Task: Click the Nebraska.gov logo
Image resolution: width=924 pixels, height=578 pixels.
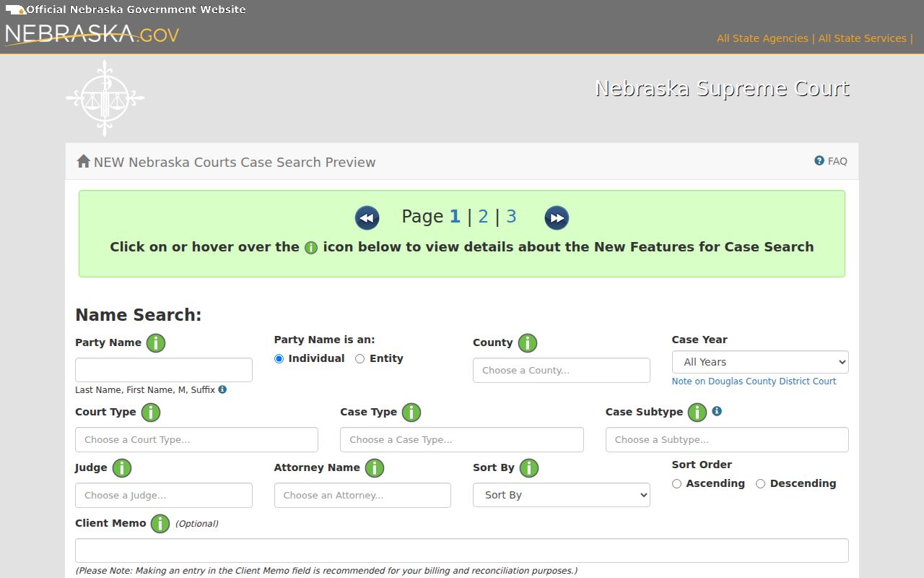Action: click(x=92, y=35)
